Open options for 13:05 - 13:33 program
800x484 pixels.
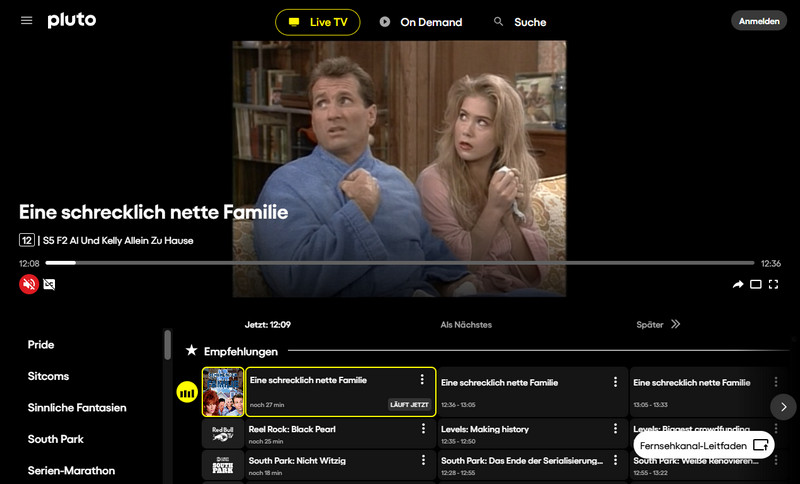[776, 382]
